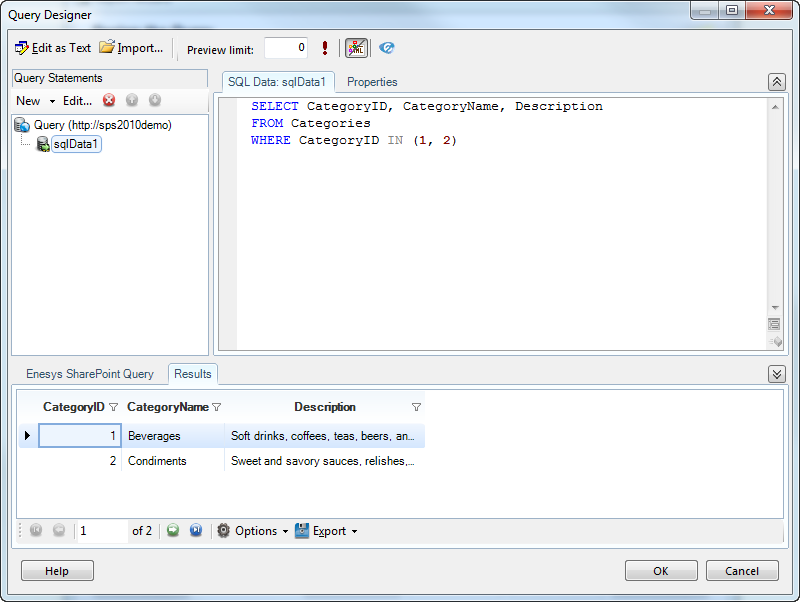This screenshot has height=602, width=800.
Task: Open filter for CategoryName column
Action: pyautogui.click(x=217, y=407)
